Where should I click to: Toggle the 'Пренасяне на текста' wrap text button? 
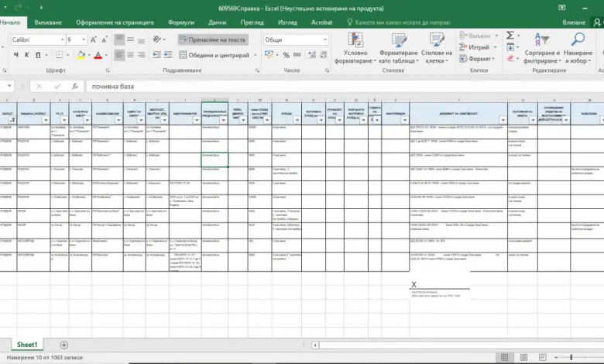(211, 39)
